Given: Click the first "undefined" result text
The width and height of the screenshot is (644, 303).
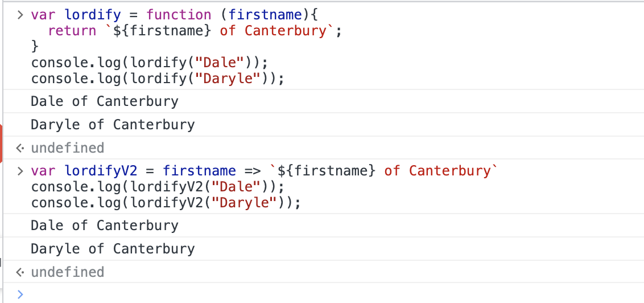Looking at the screenshot, I should tap(67, 148).
